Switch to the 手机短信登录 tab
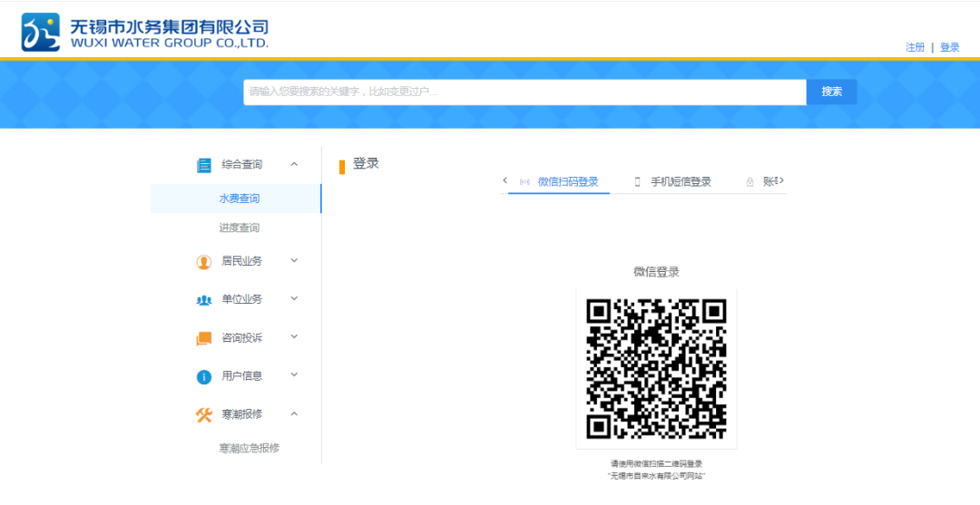 [x=681, y=181]
